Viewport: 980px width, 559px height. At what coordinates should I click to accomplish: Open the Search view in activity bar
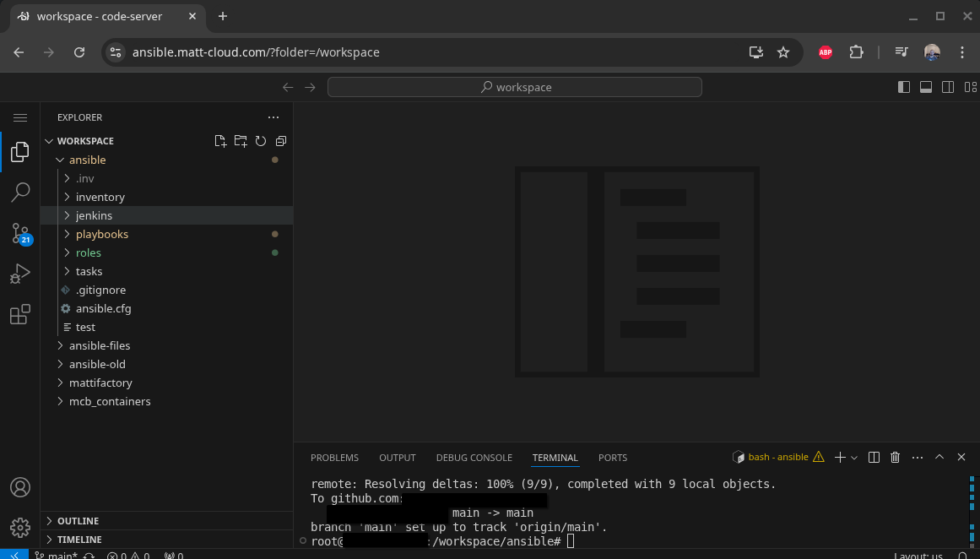coord(20,193)
